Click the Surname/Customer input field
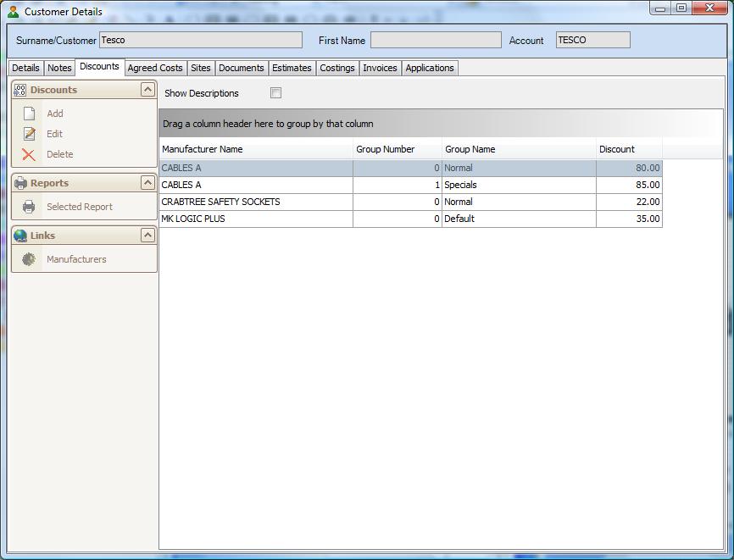 [200, 40]
